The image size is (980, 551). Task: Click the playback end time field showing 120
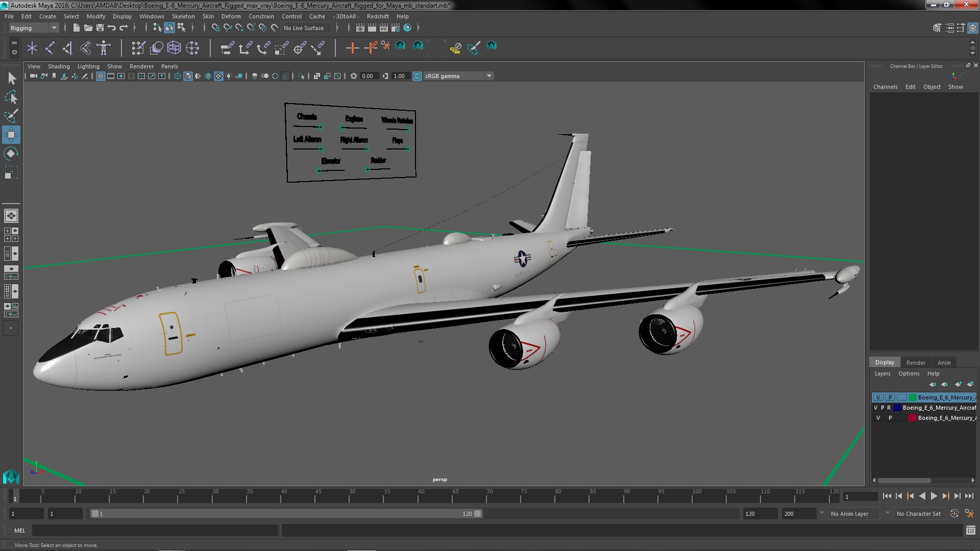(x=759, y=514)
